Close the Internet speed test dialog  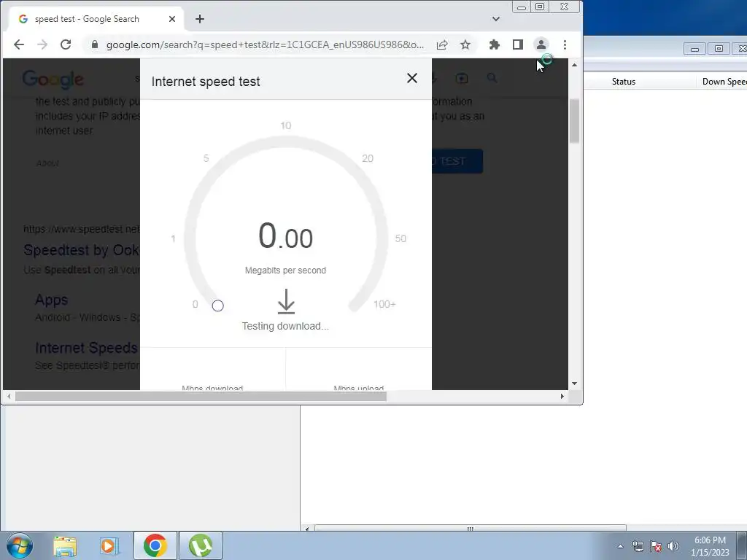point(412,78)
